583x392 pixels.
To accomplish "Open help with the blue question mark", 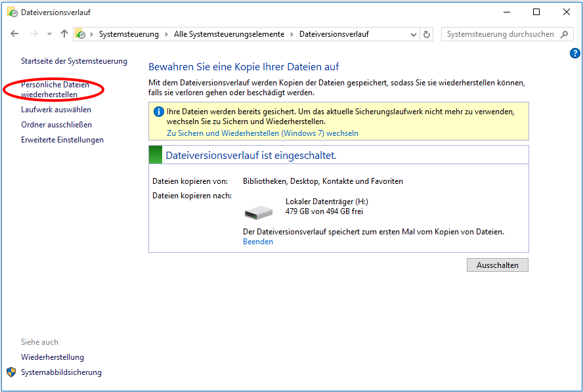I will [x=575, y=54].
